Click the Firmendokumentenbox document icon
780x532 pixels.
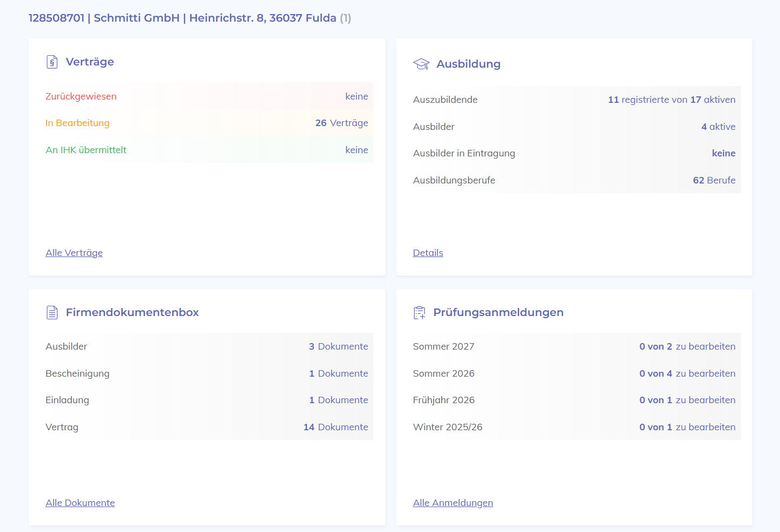[x=52, y=312]
